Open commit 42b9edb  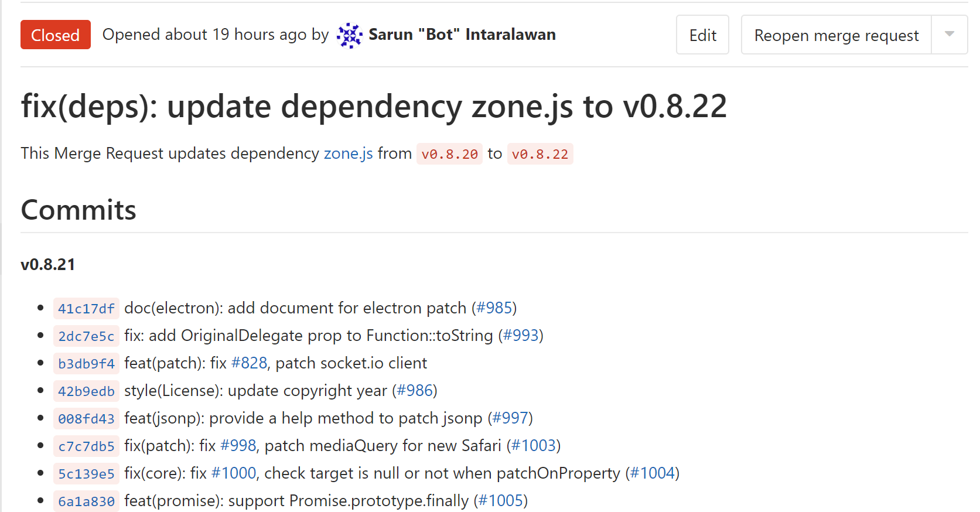(86, 391)
